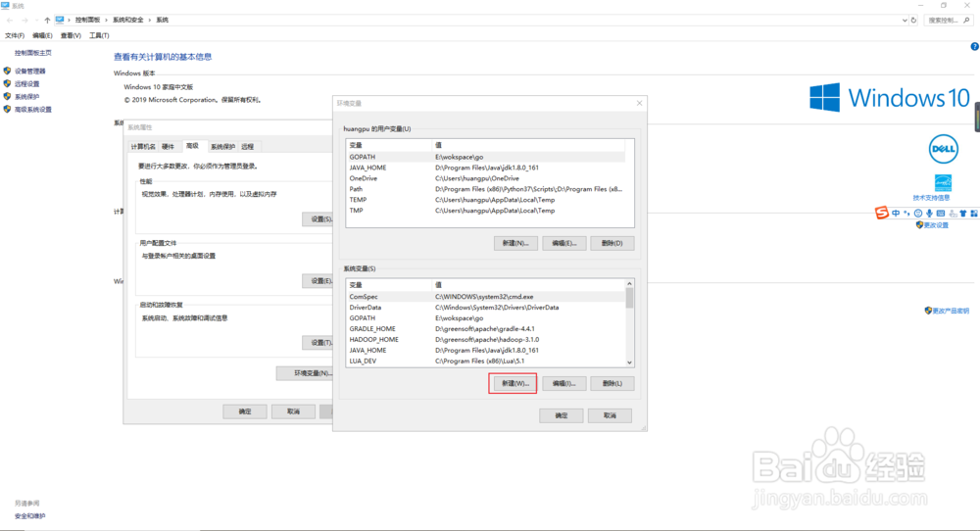Open 技术支持信息 link
980x531 pixels.
point(931,197)
